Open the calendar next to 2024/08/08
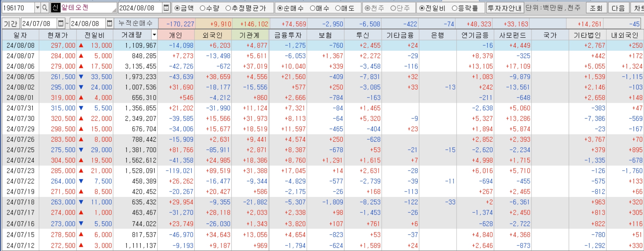Image resolution: width=644 pixels, height=251 pixels. click(166, 8)
